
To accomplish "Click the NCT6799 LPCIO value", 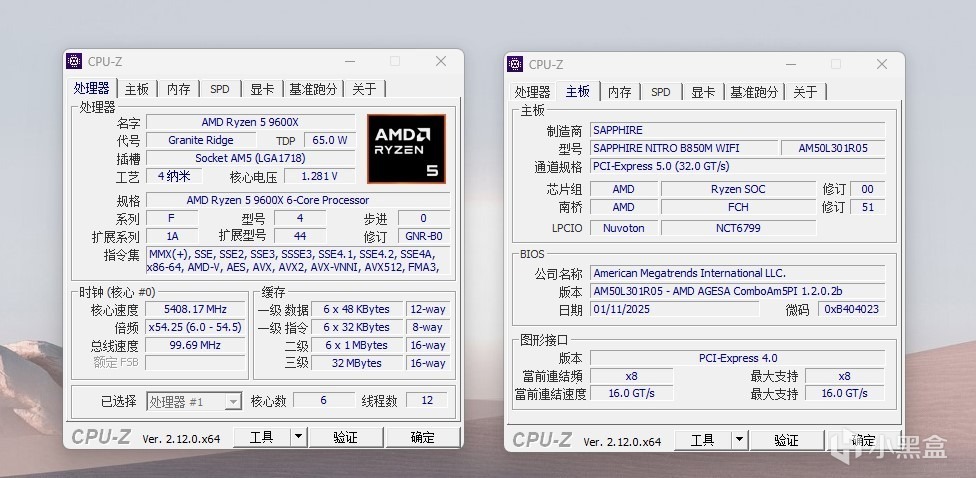I will [x=738, y=228].
